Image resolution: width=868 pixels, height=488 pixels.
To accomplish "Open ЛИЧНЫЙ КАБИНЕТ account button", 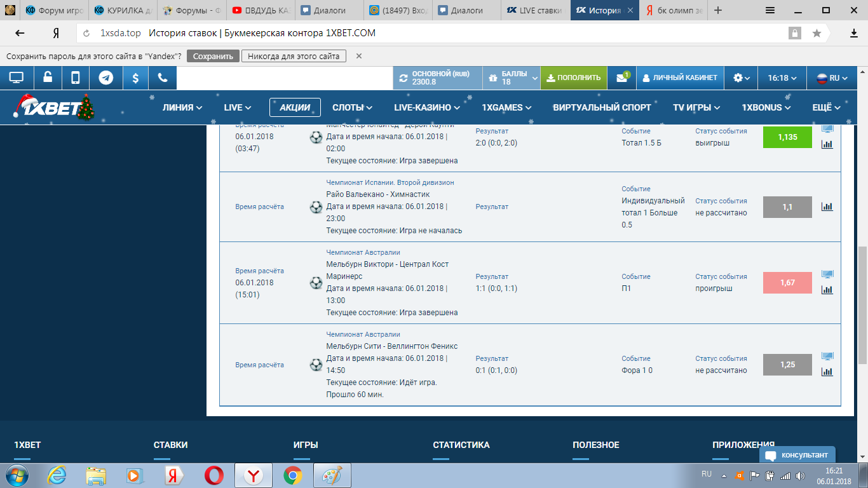I will tap(680, 78).
